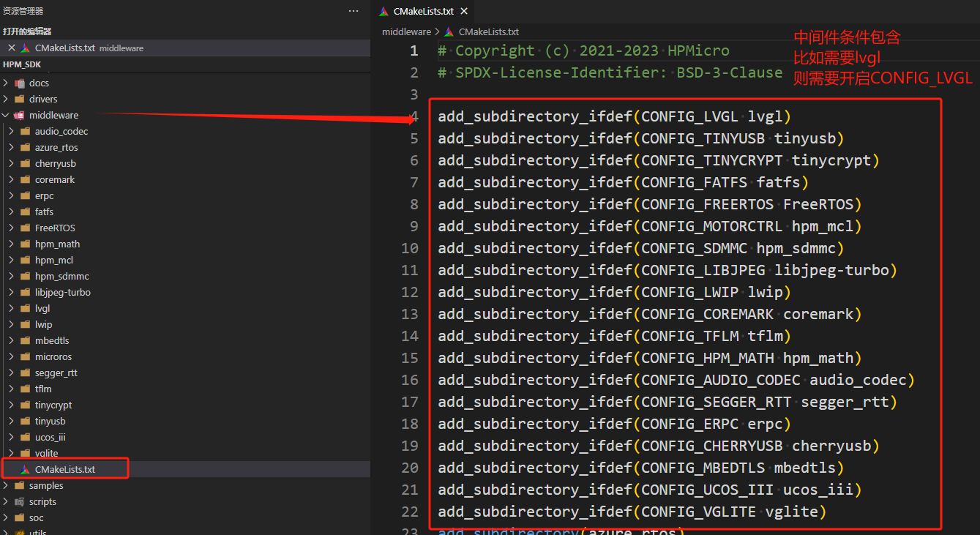Click the middleware folder icon
This screenshot has height=535, width=980.
pos(20,115)
